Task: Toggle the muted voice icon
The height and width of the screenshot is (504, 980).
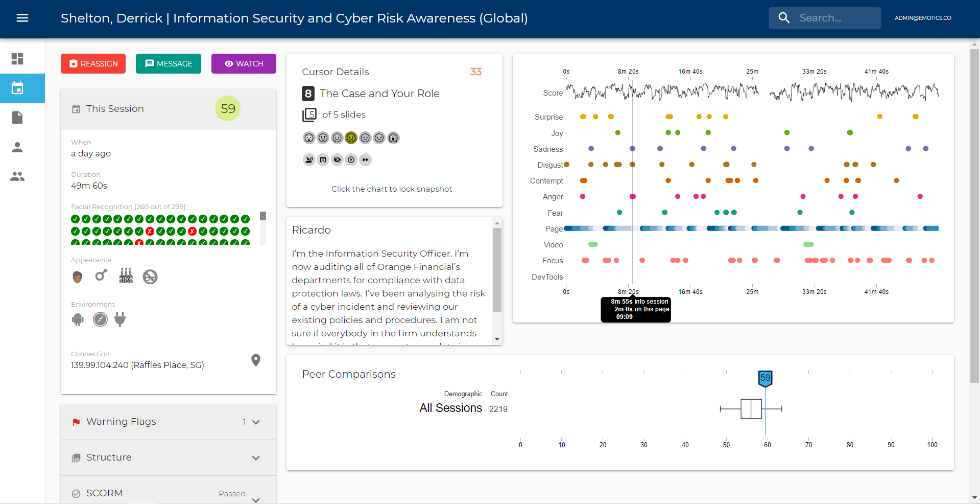Action: click(309, 160)
